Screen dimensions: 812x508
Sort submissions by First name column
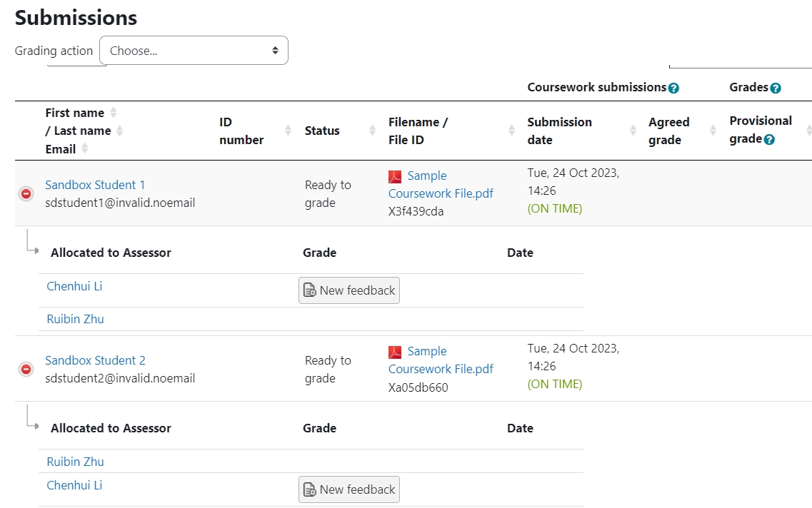[113, 111]
